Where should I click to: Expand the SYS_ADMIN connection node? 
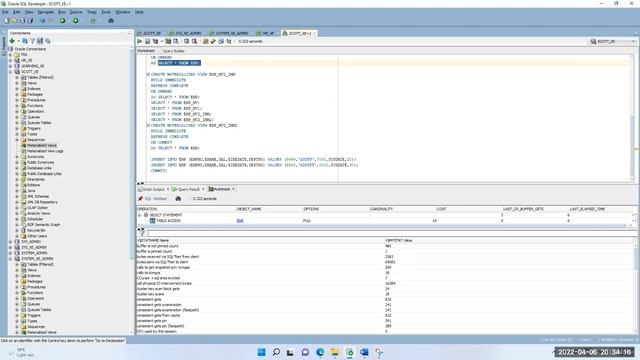tap(11, 242)
